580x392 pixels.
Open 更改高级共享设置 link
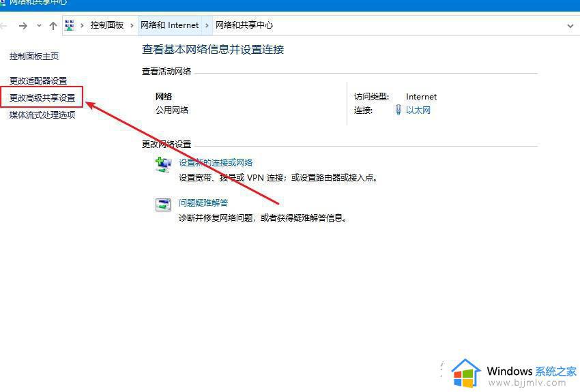point(42,97)
